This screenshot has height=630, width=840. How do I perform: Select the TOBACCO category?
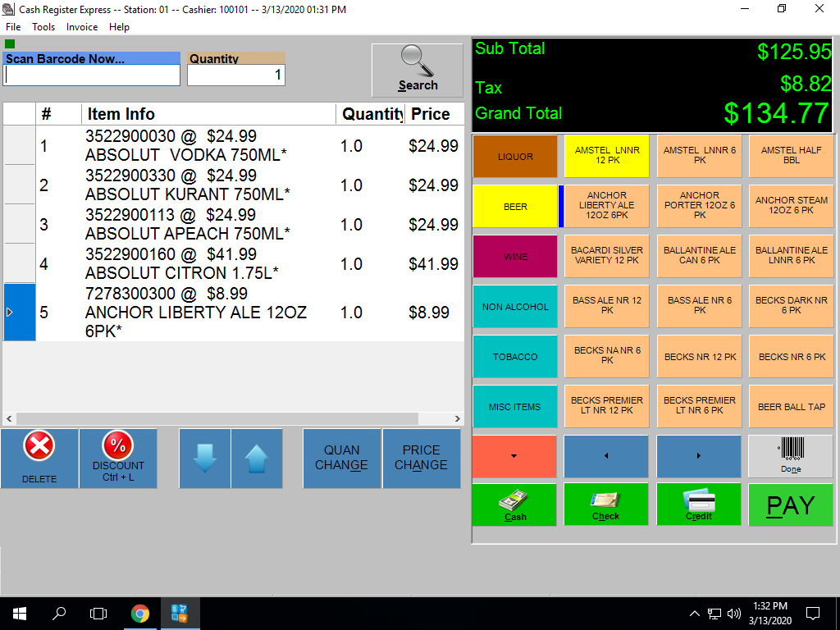pyautogui.click(x=515, y=357)
